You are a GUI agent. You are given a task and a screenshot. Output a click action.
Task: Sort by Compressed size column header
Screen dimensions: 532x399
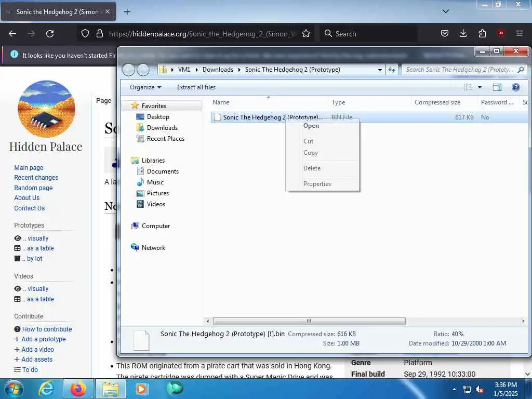click(x=444, y=102)
